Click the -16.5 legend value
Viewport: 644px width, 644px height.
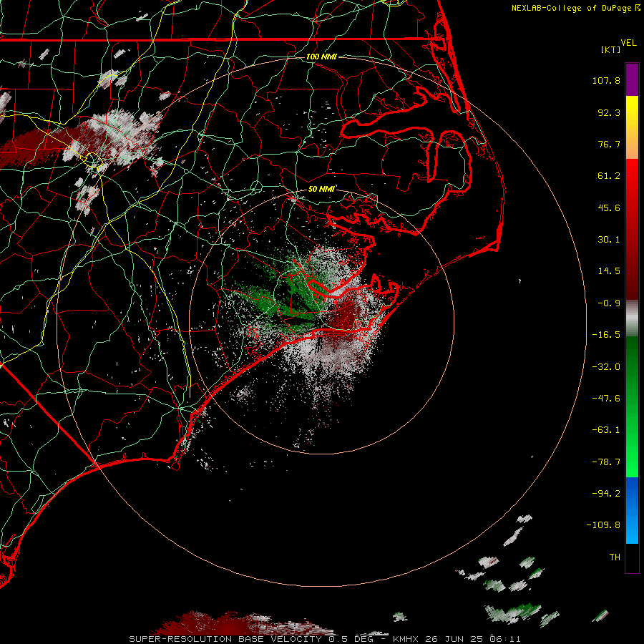coord(606,335)
